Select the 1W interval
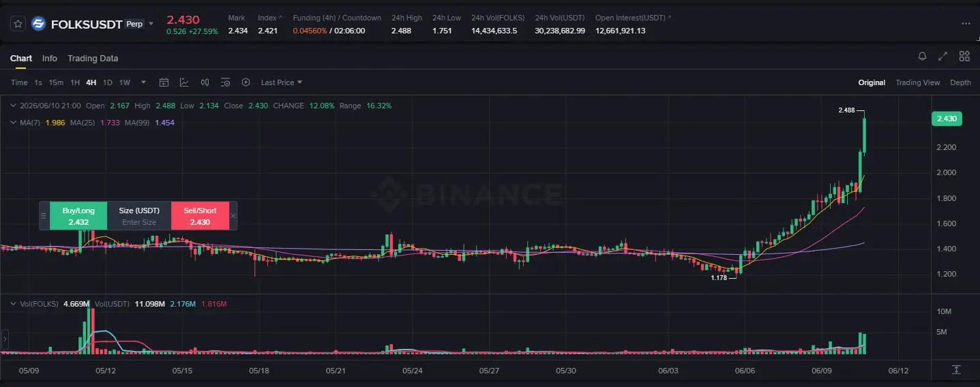The image size is (980, 387). 125,82
